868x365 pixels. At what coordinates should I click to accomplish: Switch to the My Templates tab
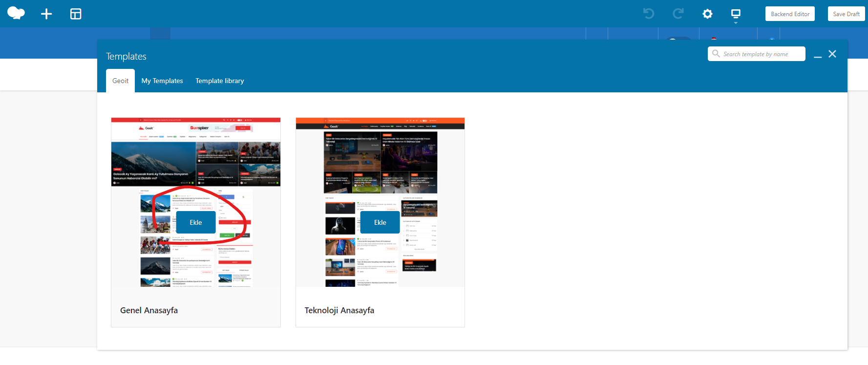[162, 81]
